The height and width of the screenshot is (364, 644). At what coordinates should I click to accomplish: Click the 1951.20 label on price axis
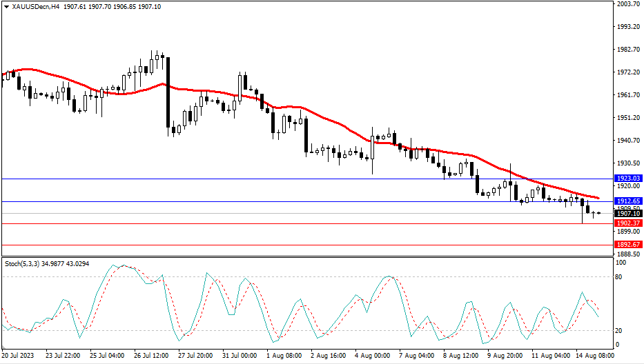coord(627,118)
